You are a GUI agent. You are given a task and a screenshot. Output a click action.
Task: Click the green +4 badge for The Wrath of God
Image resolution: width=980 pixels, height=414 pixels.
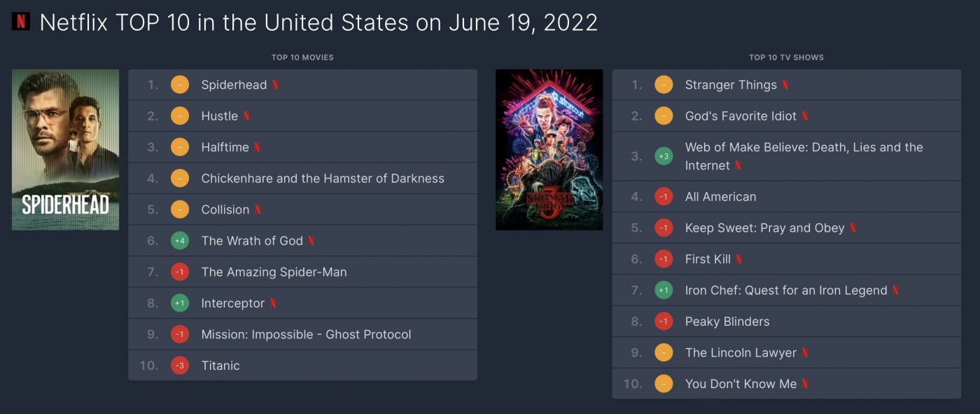click(180, 241)
